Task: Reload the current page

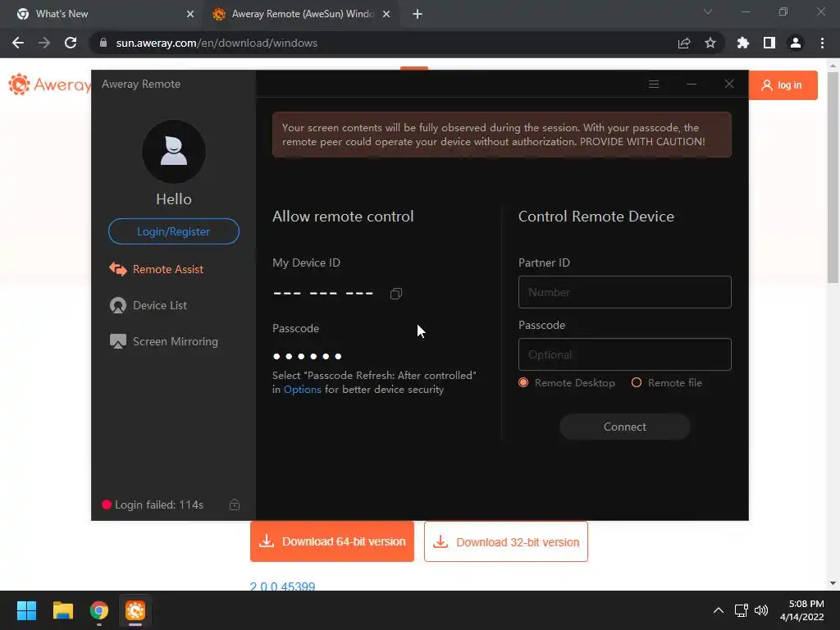Action: 71,43
